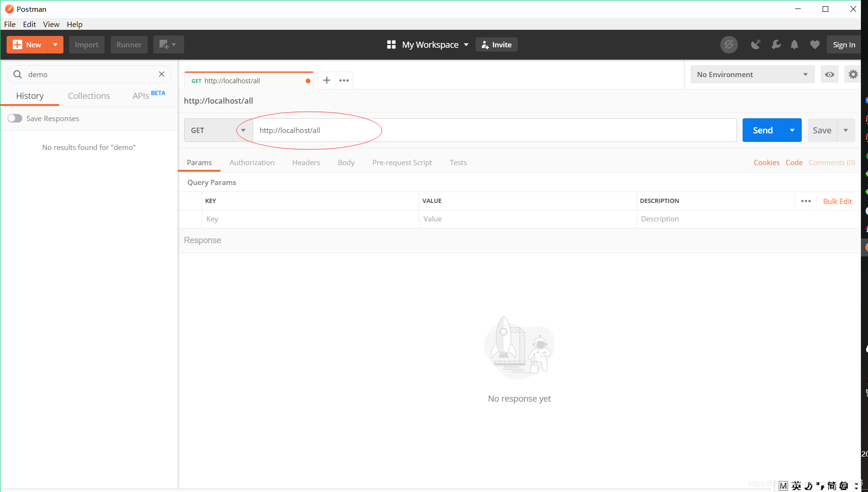The image size is (868, 492).
Task: Switch to the APIs tab
Action: tap(149, 95)
